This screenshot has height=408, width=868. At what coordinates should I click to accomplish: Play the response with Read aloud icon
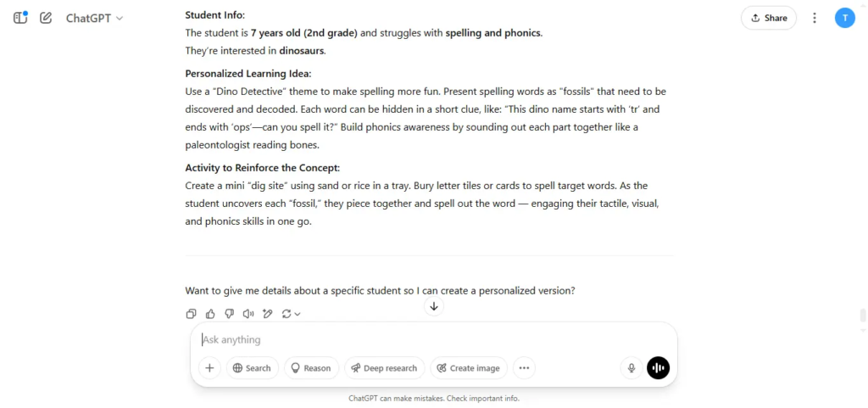coord(248,314)
